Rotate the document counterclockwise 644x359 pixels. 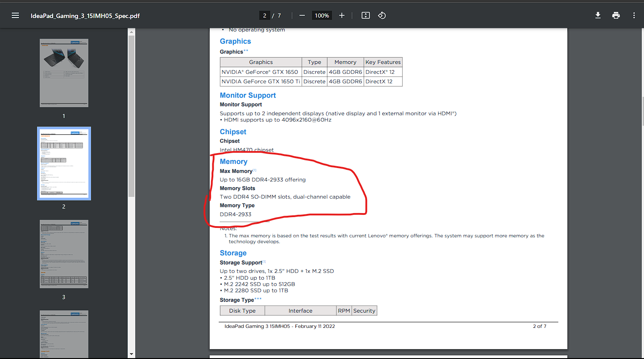[x=382, y=15]
